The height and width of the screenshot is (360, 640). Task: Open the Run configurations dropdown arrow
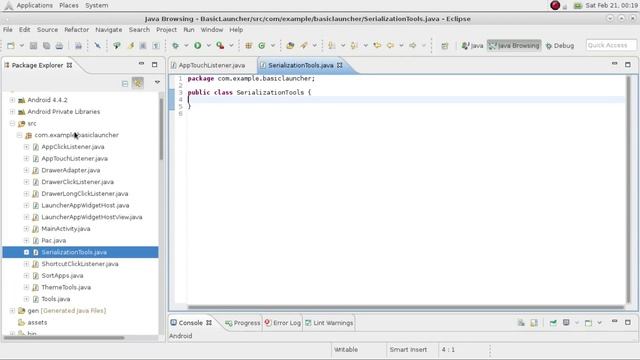click(x=209, y=46)
